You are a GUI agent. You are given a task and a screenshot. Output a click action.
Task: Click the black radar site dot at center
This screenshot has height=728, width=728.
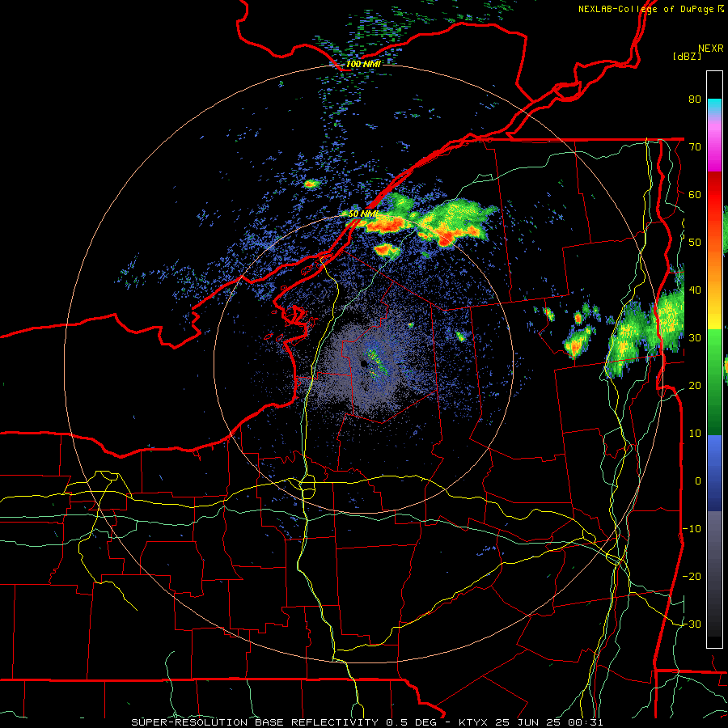[x=363, y=363]
